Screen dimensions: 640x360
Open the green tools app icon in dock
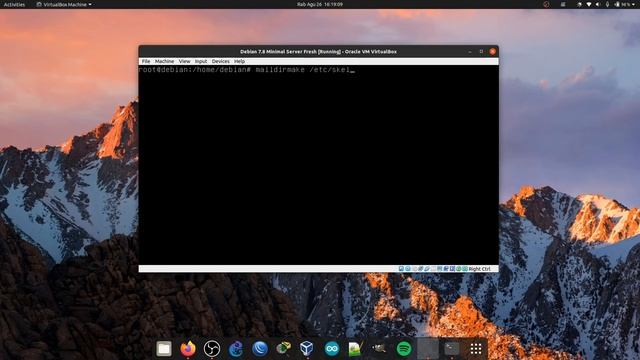(283, 348)
